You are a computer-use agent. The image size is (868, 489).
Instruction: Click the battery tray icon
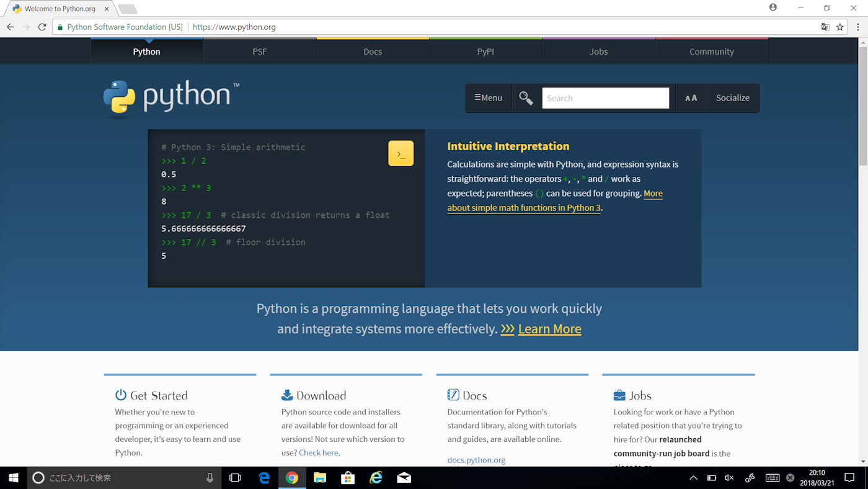point(712,478)
